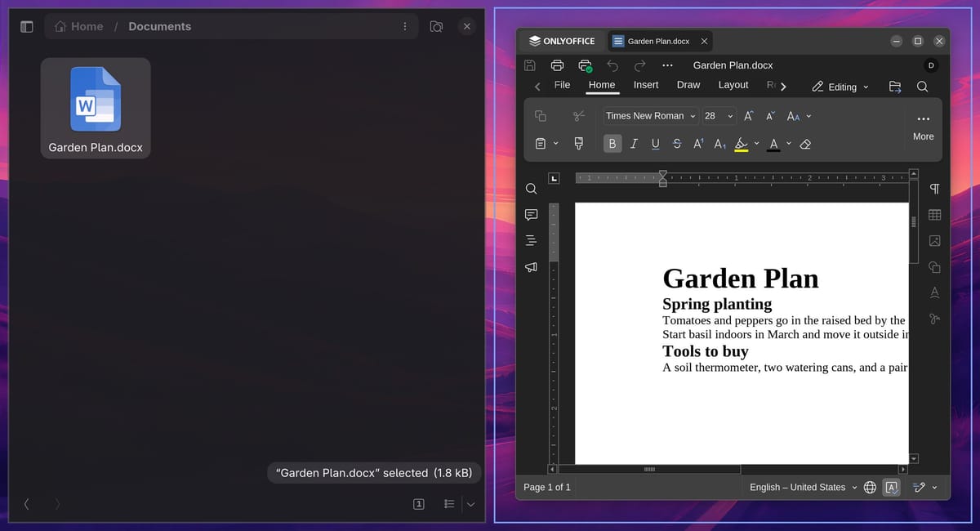Open the Feedback megaphone icon
Screen dimensions: 980x531
click(531, 267)
